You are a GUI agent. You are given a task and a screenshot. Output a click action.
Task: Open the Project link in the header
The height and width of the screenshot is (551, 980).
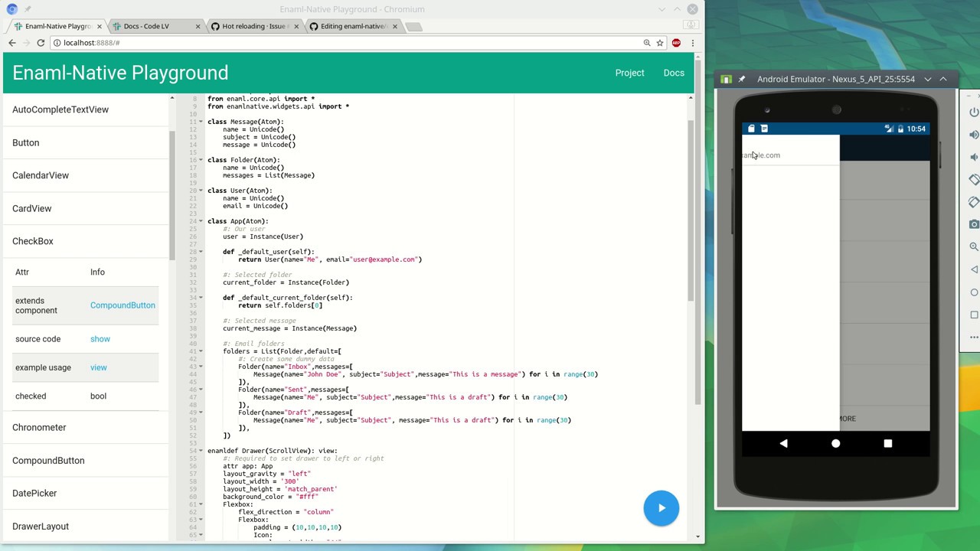629,73
